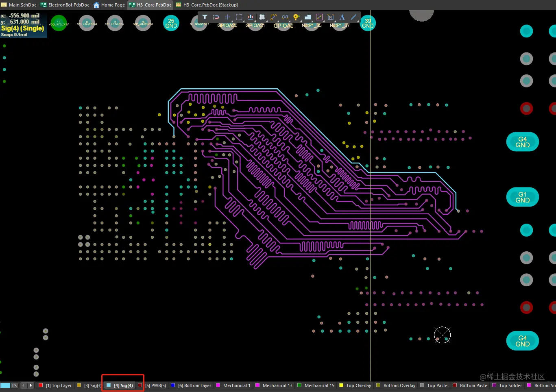The width and height of the screenshot is (556, 392).
Task: Open the LS layer sets button
Action: [15, 385]
